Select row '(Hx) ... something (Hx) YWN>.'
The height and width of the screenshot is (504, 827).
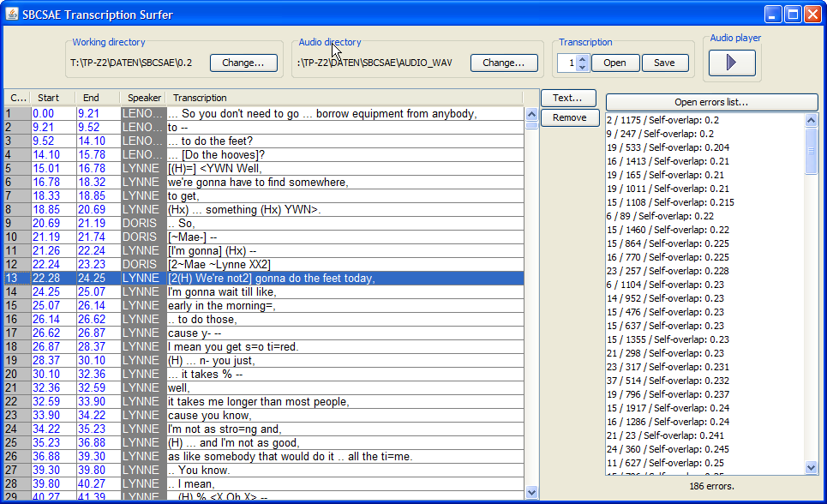click(x=264, y=209)
